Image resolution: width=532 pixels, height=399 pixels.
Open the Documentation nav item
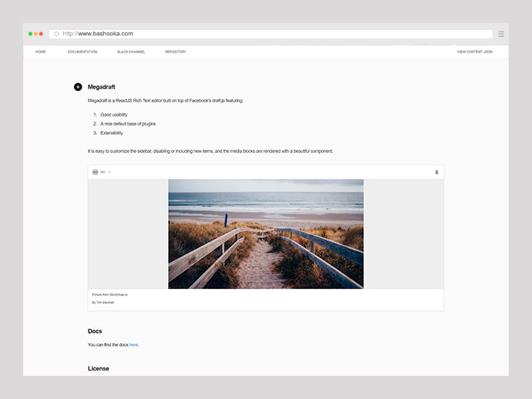(x=82, y=52)
